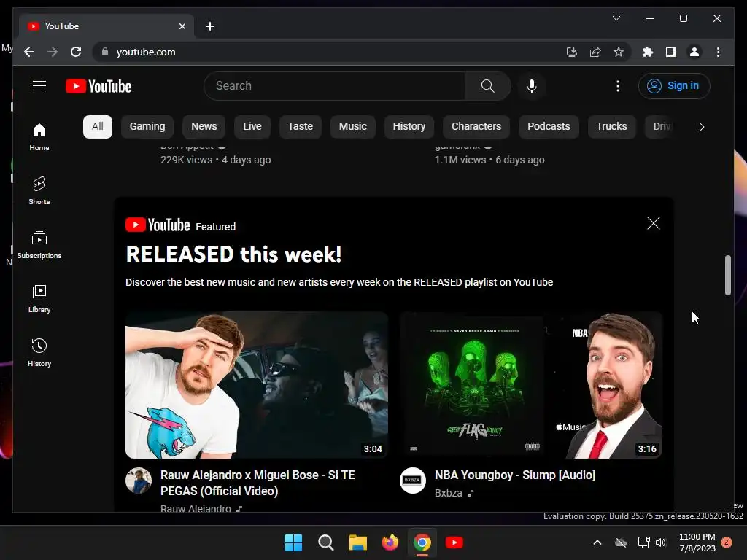Click the magnifier search button
This screenshot has width=747, height=560.
coord(487,86)
